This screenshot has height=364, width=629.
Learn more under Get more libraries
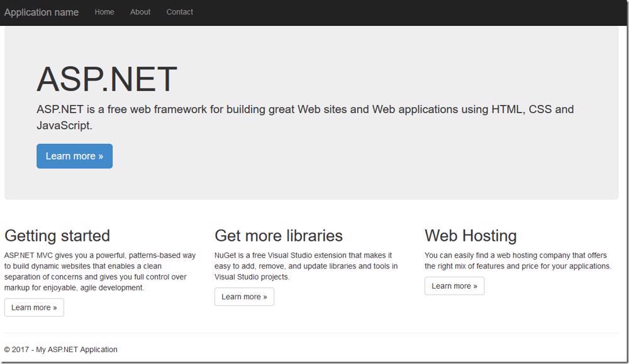coord(244,297)
